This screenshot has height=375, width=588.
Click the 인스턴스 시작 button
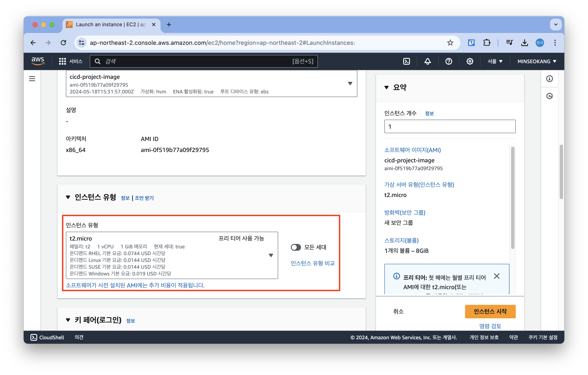pyautogui.click(x=490, y=311)
